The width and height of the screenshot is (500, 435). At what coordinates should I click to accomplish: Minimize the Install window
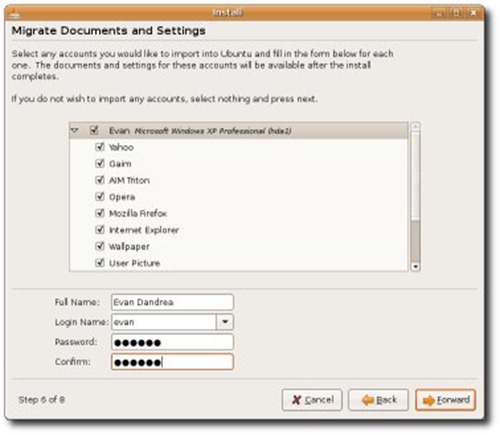pyautogui.click(x=439, y=13)
